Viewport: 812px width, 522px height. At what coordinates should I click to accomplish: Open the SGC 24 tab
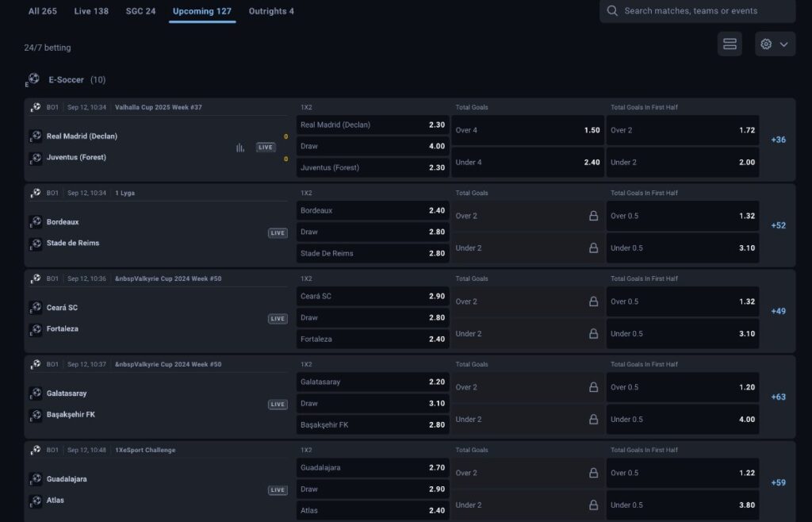tap(140, 11)
